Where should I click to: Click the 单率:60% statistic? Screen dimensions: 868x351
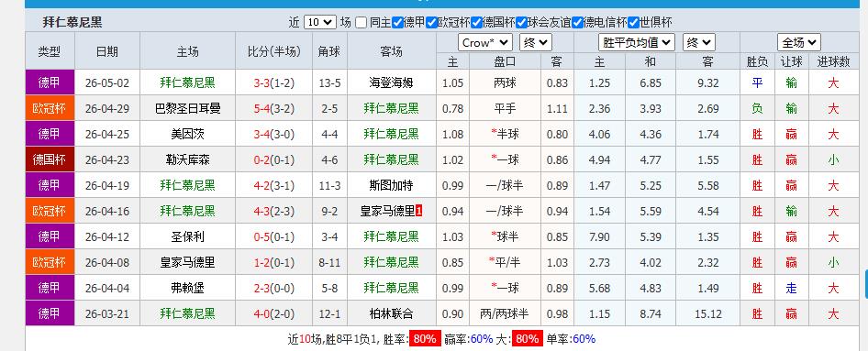click(x=573, y=339)
